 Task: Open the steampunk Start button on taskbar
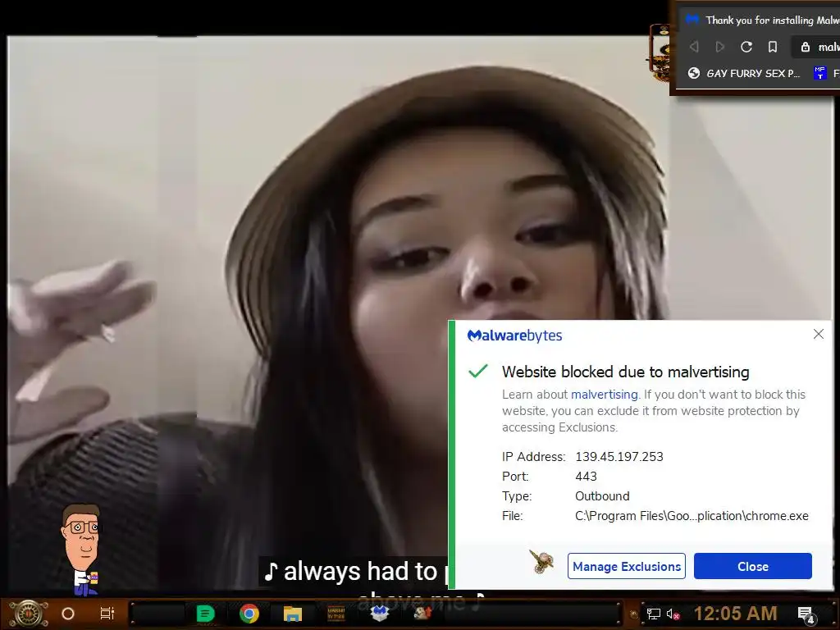[29, 614]
